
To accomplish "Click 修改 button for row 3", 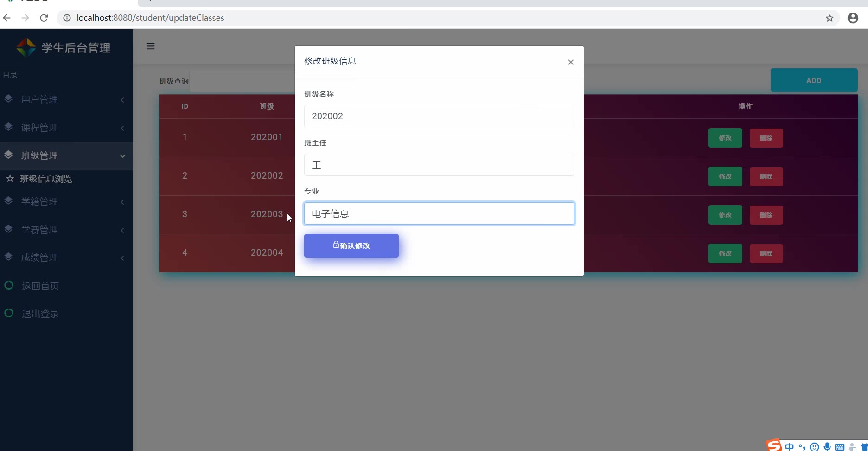I will (x=725, y=215).
